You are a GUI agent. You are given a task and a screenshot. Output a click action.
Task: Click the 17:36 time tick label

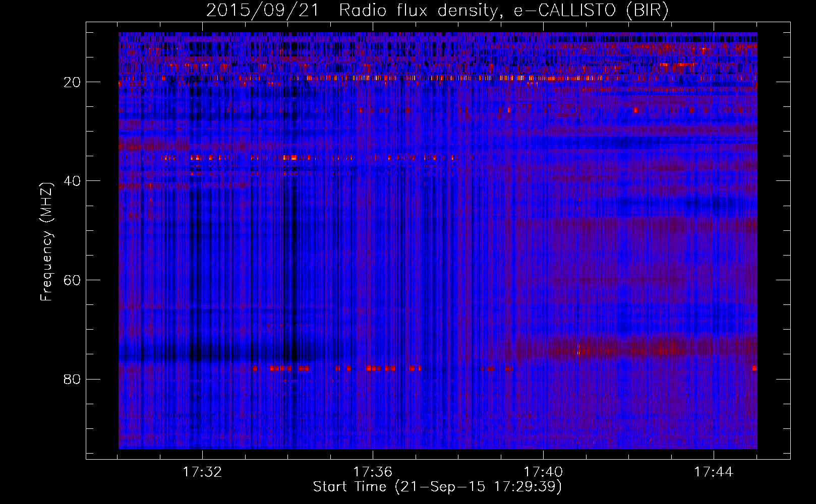[x=373, y=472]
